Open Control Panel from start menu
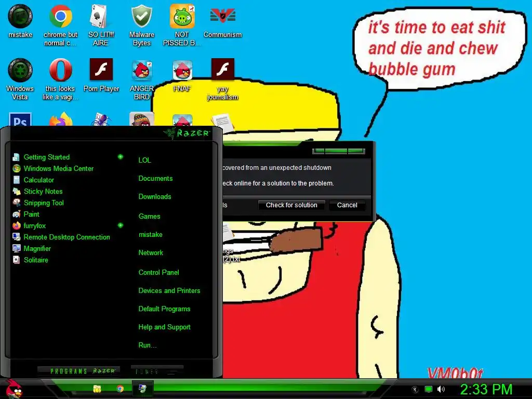This screenshot has height=399, width=532. point(158,272)
